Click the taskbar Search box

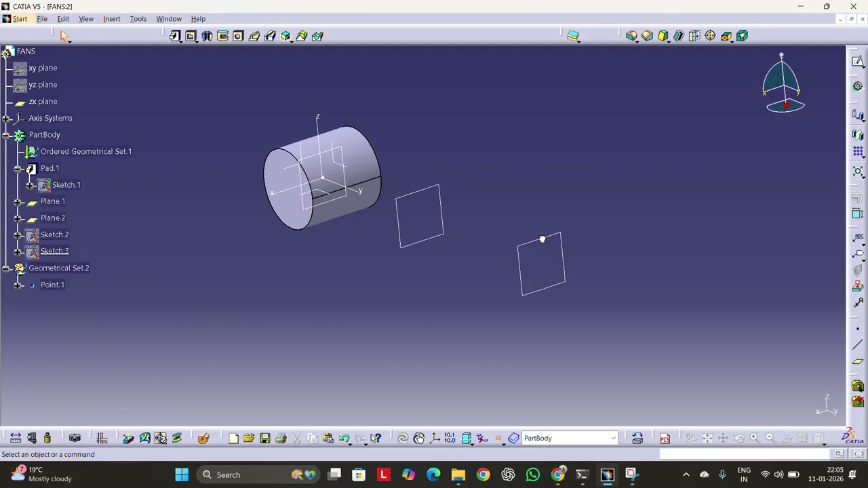(x=259, y=474)
